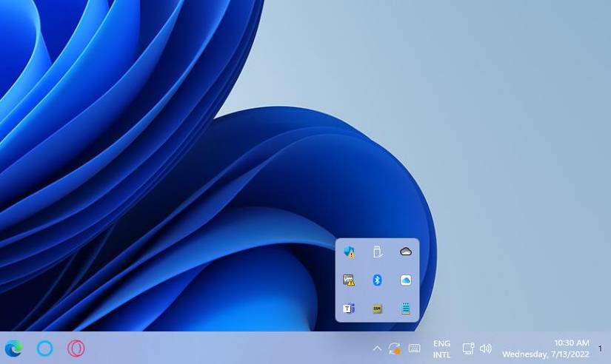
Task: Open Cortana circle icon on taskbar
Action: [x=44, y=348]
